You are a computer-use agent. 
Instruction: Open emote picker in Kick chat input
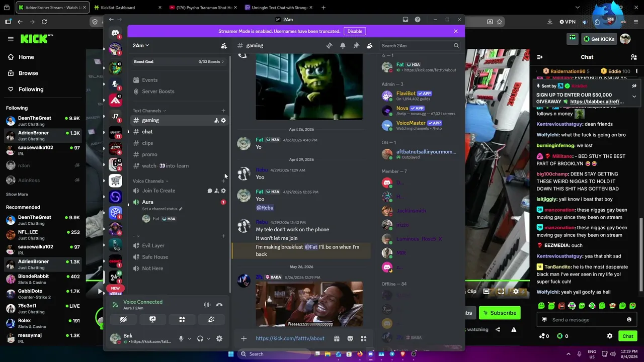click(x=629, y=320)
